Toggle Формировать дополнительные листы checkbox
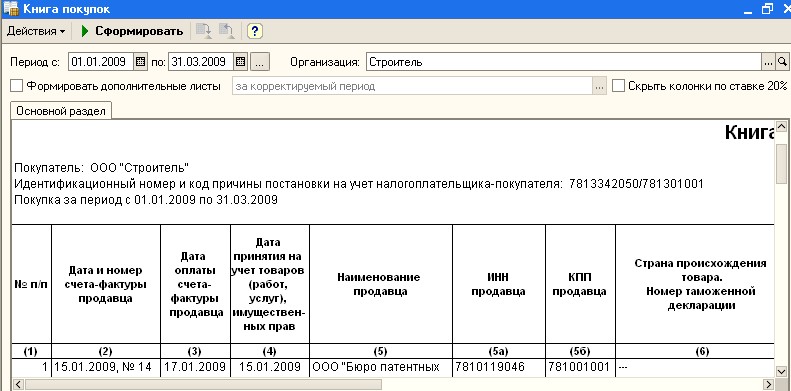 [x=17, y=86]
